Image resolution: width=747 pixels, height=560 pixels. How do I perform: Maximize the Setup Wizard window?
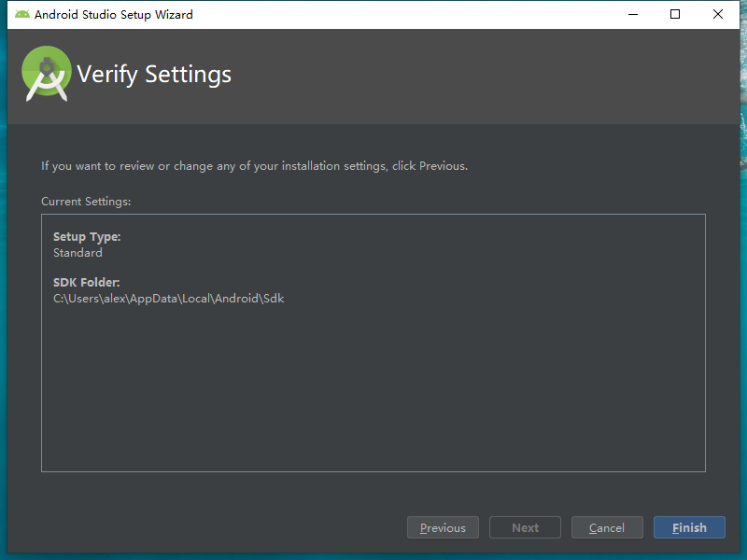tap(675, 14)
